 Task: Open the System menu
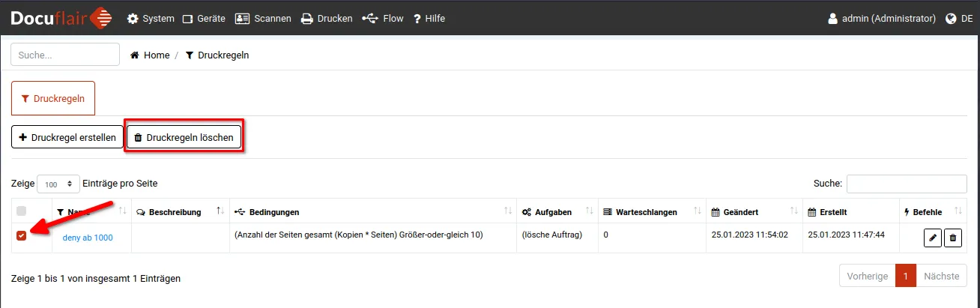click(x=151, y=19)
